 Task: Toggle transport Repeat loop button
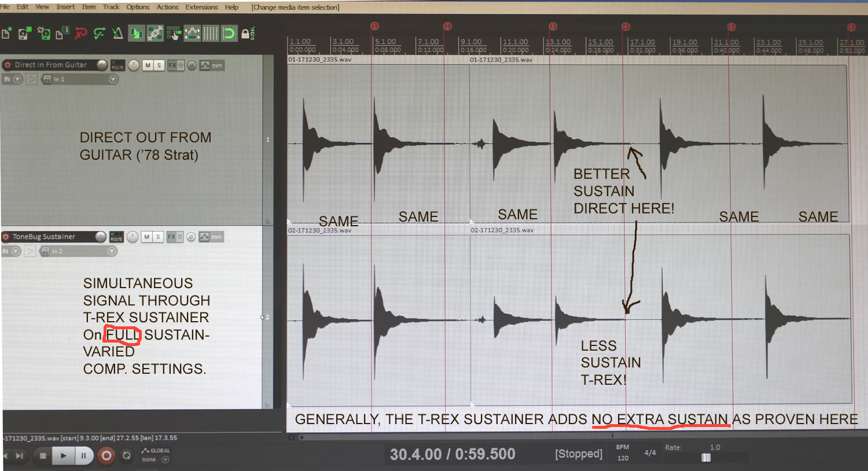pos(127,456)
